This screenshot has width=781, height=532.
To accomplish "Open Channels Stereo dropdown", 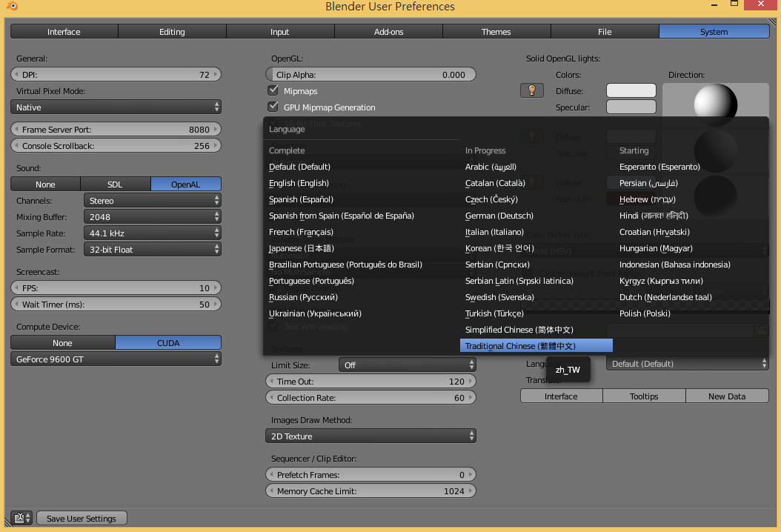I will point(153,200).
